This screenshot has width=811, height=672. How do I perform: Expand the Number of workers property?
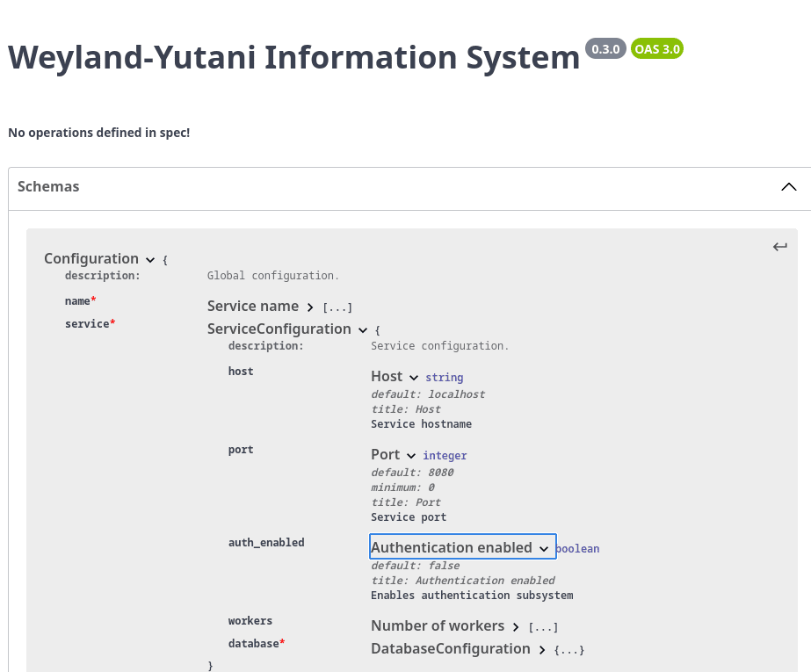click(x=516, y=627)
